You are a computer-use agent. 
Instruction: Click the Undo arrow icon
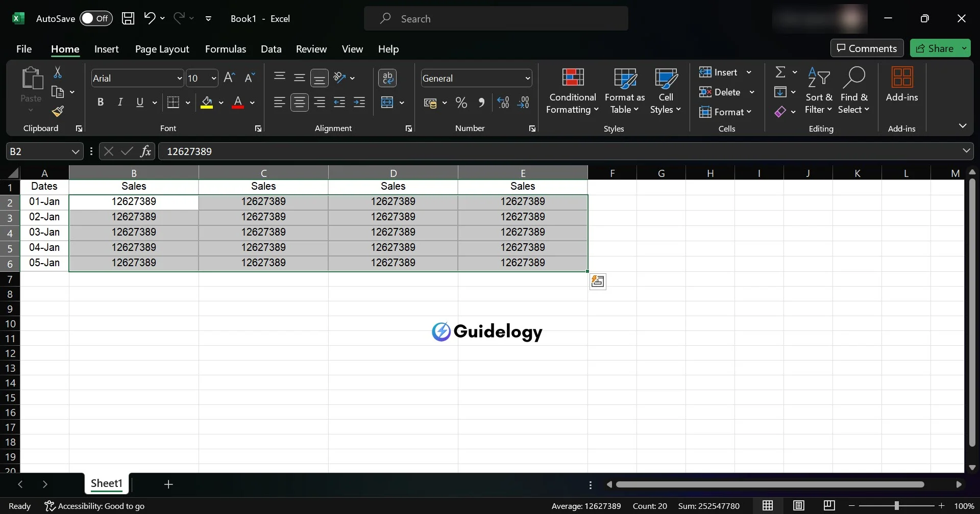149,18
